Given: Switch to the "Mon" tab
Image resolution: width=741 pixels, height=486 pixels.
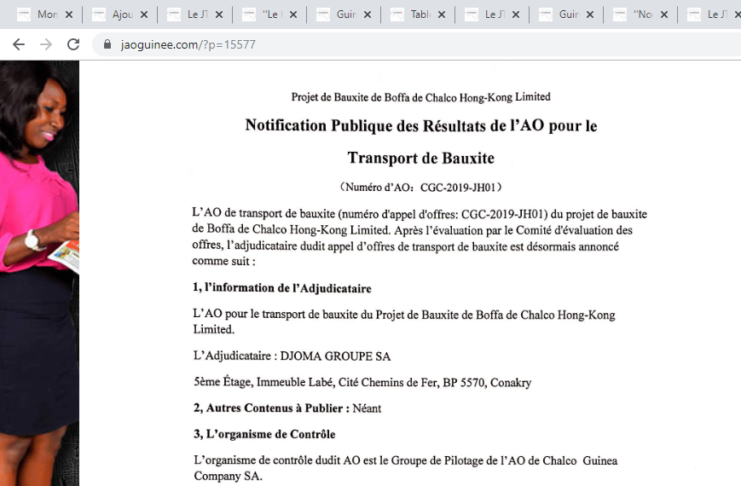Looking at the screenshot, I should click(46, 15).
